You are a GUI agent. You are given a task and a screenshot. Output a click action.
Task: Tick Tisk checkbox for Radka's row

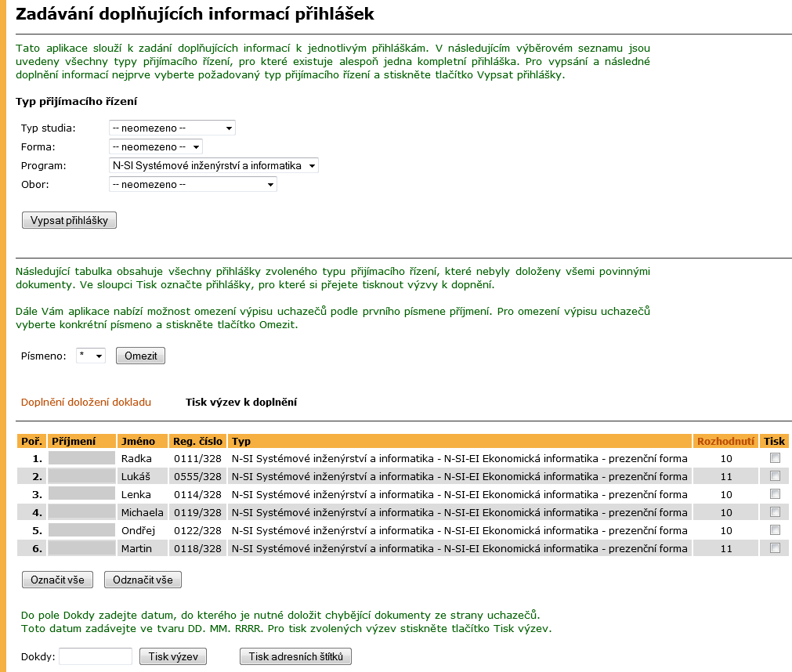(775, 458)
